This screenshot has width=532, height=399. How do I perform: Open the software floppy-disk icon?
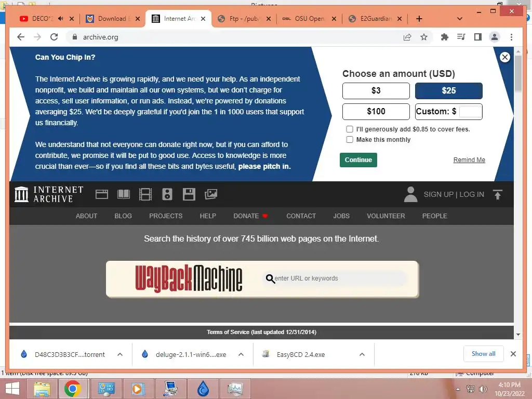pyautogui.click(x=189, y=194)
